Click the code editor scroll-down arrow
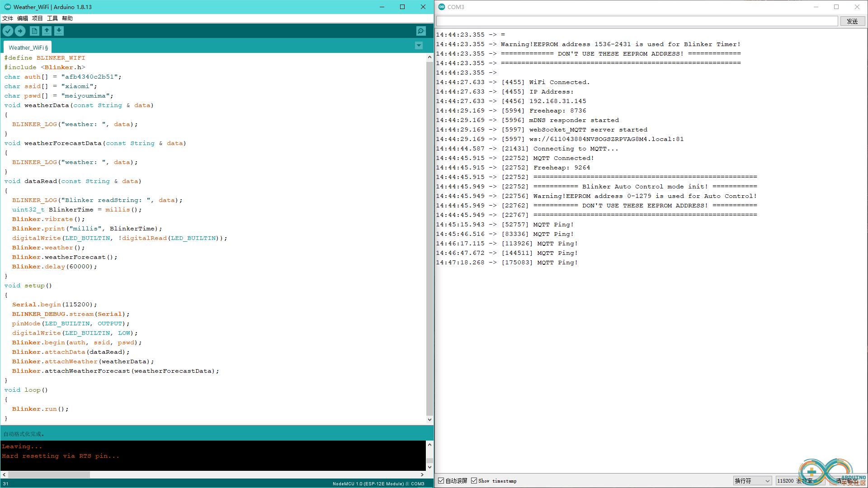This screenshot has width=868, height=488. pyautogui.click(x=429, y=420)
